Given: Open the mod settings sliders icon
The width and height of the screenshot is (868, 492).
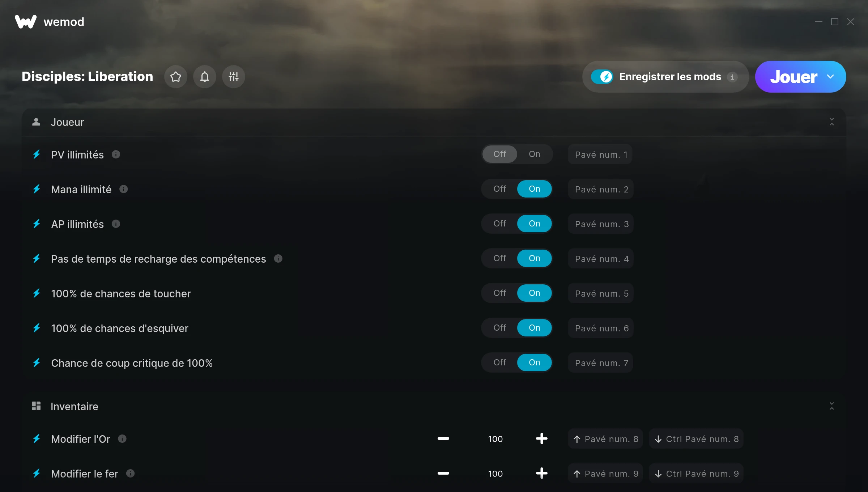Looking at the screenshot, I should [234, 77].
